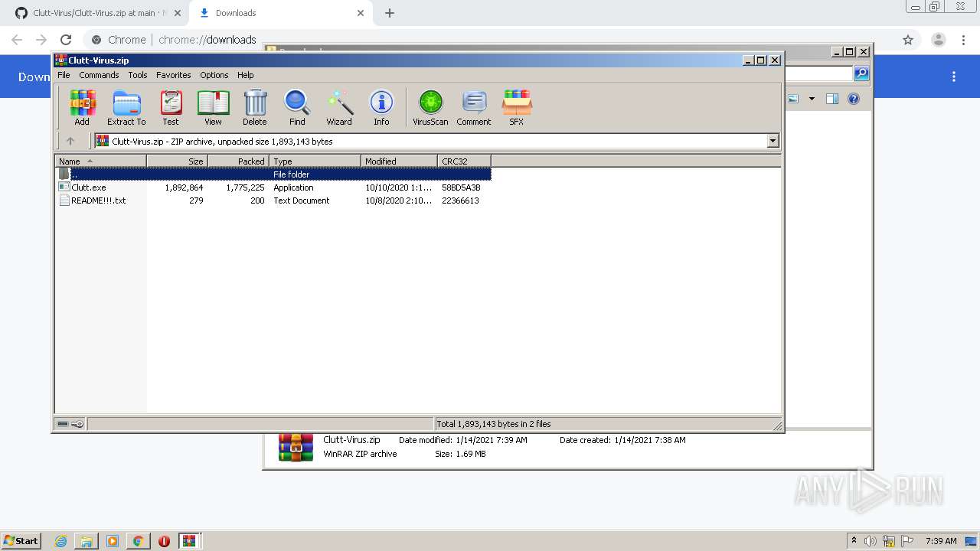Sort by Packed column header
The width and height of the screenshot is (980, 551).
point(238,161)
